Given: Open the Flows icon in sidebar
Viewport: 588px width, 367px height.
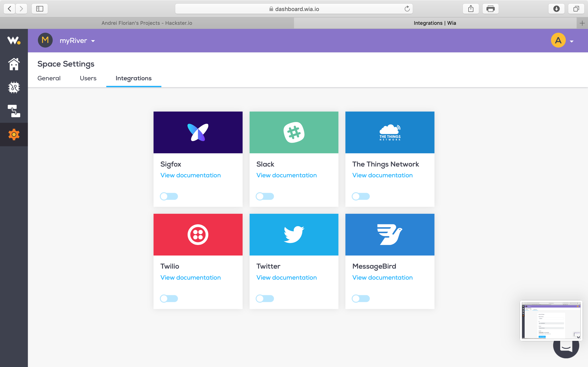Looking at the screenshot, I should coord(14,111).
